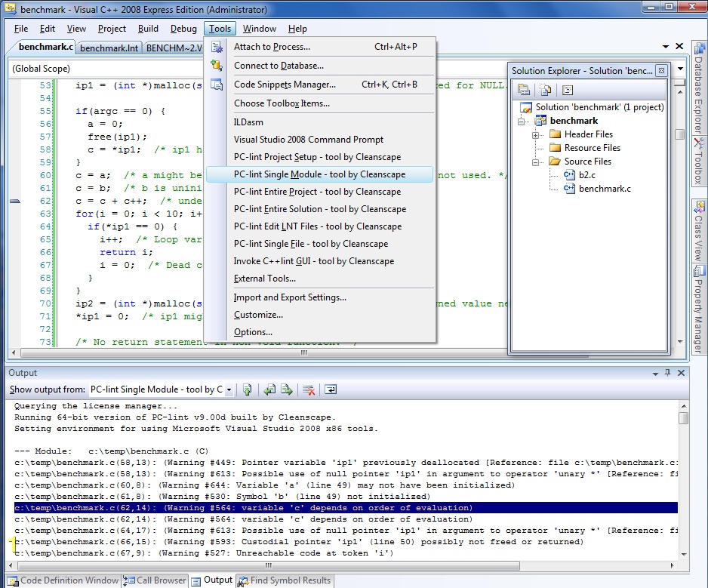This screenshot has width=708, height=588.
Task: Click the Output panel vertical scrollbar thumb
Action: [x=684, y=417]
